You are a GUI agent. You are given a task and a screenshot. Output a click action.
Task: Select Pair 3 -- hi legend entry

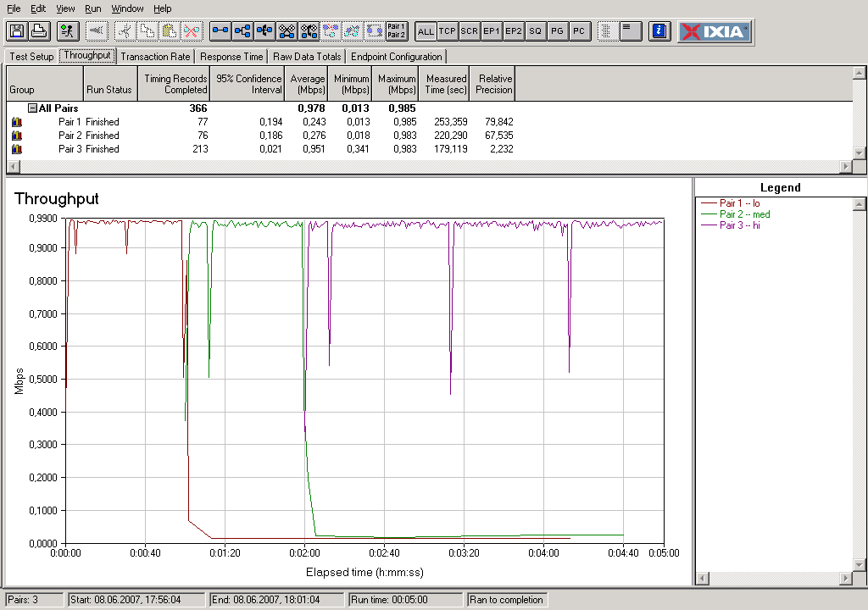click(738, 225)
